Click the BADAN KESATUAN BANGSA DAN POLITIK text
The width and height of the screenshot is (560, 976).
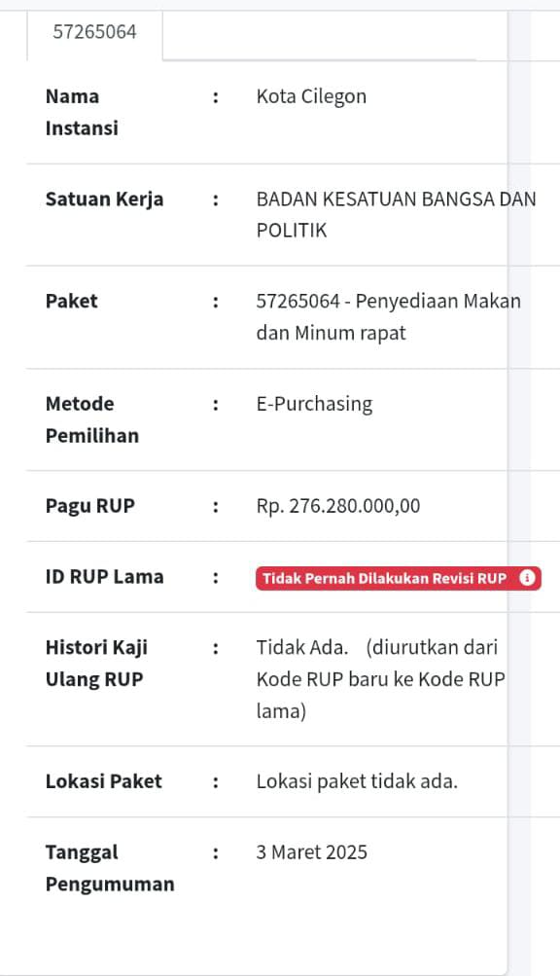tap(396, 215)
